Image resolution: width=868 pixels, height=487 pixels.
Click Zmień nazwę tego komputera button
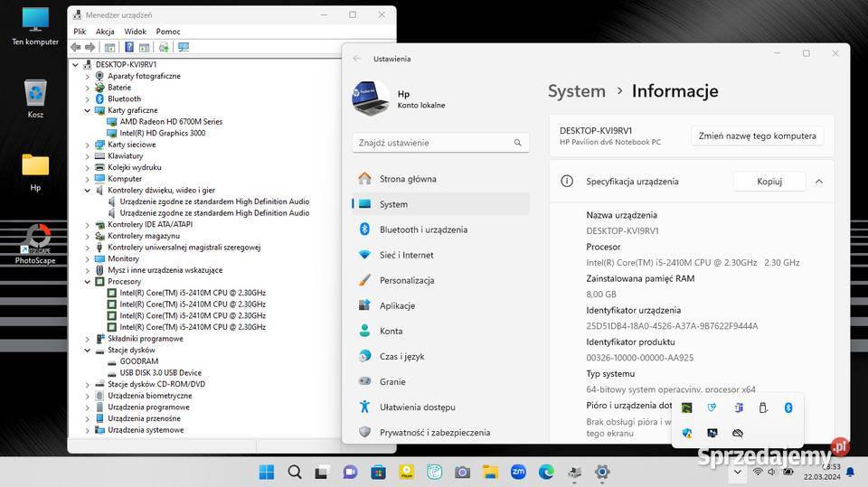(x=758, y=136)
